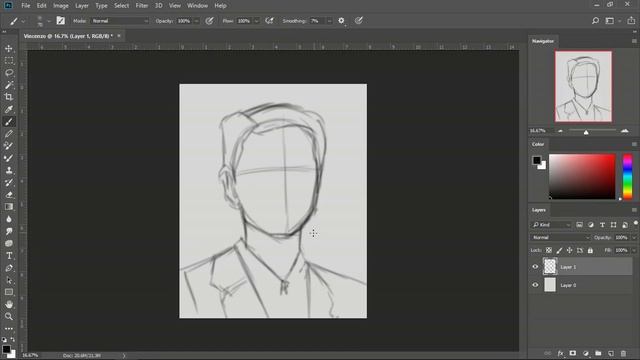640x360 pixels.
Task: Select the Brush tool in toolbox
Action: coord(9,122)
